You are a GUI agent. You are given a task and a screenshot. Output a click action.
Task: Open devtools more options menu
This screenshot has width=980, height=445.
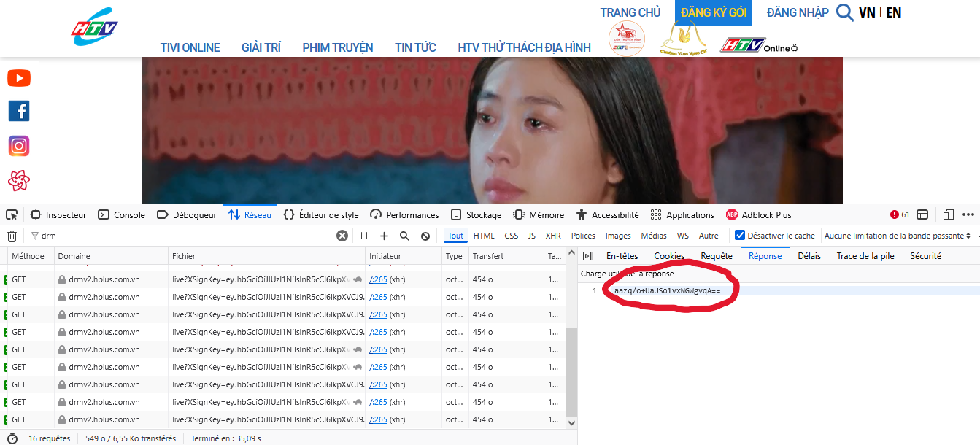click(968, 214)
